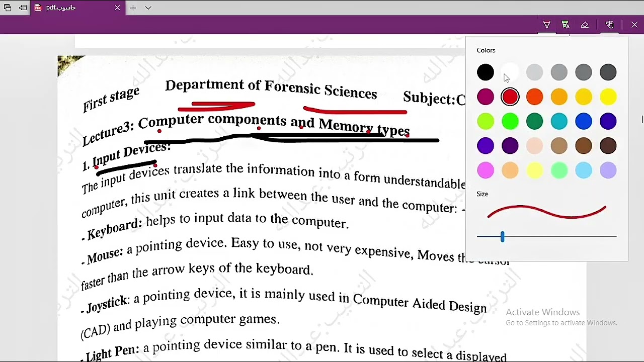Choose the tan swatch
644x362 pixels.
coord(559,146)
